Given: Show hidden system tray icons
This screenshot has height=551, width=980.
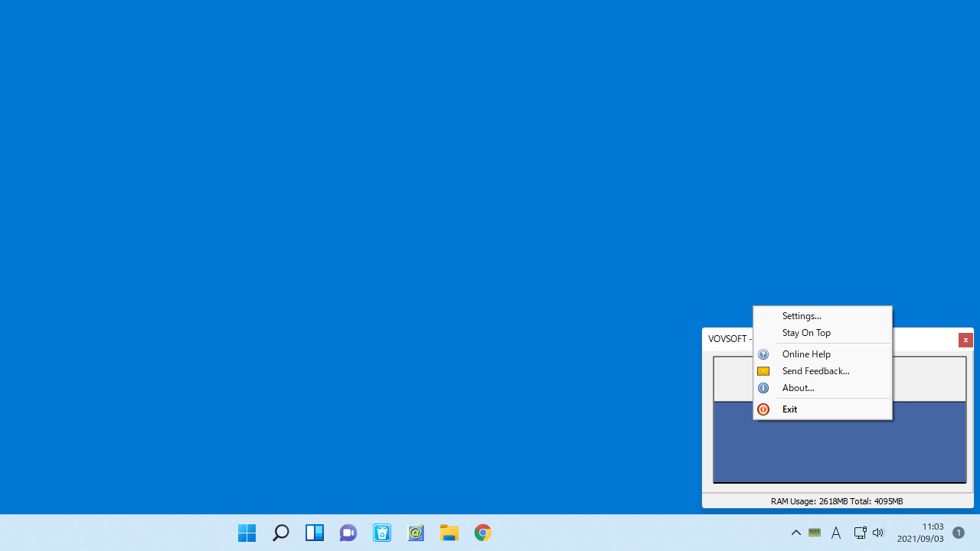Looking at the screenshot, I should coord(796,533).
